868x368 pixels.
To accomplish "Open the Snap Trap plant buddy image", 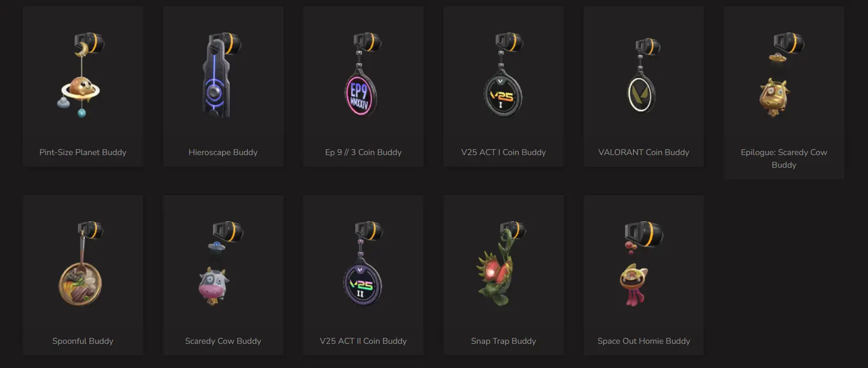I will coord(501,264).
